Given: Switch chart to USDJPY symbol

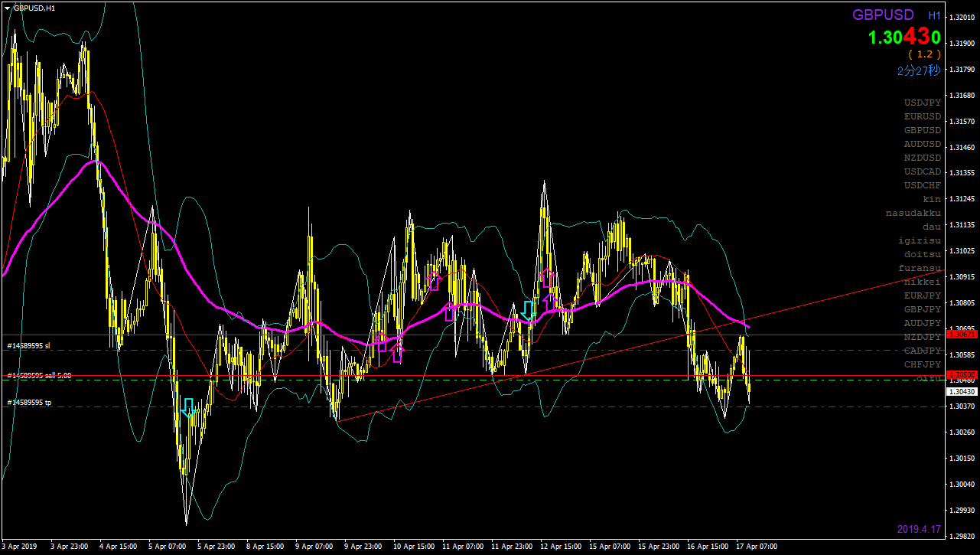Looking at the screenshot, I should coord(922,103).
